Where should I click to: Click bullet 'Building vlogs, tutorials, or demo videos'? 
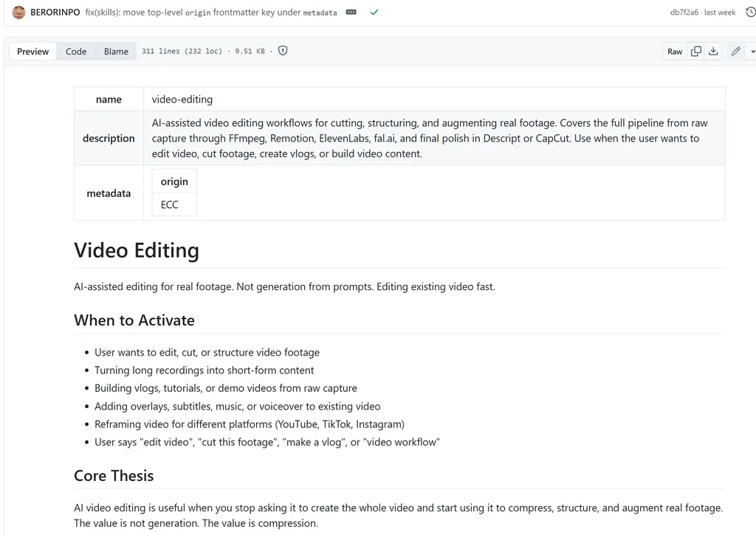click(226, 388)
